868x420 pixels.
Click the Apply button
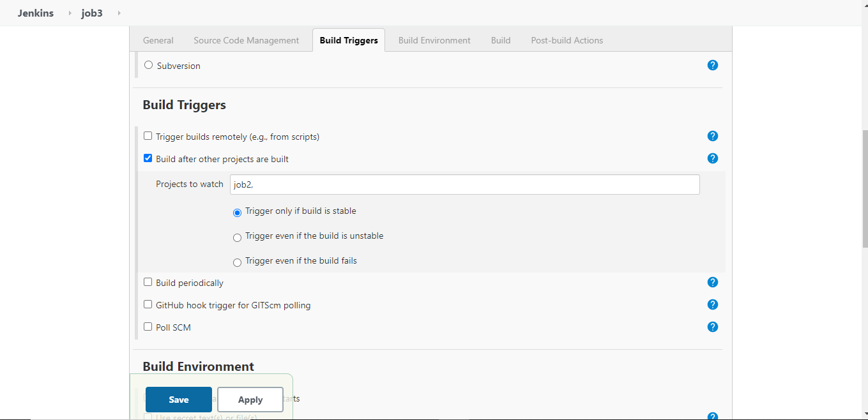(x=250, y=399)
